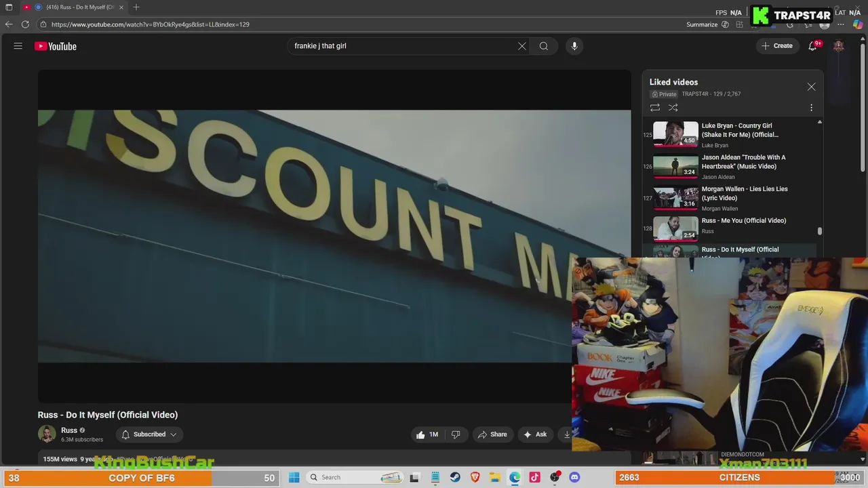Viewport: 868px width, 488px height.
Task: Open Brave browser from taskbar
Action: (x=475, y=477)
